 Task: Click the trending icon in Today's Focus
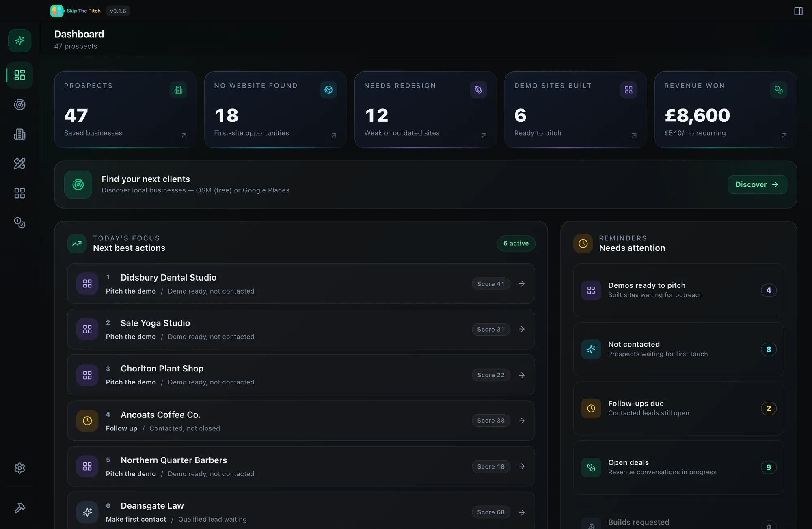77,244
